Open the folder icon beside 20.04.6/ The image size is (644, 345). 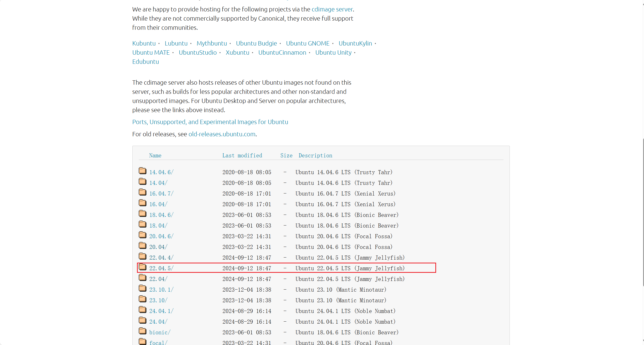pyautogui.click(x=143, y=235)
